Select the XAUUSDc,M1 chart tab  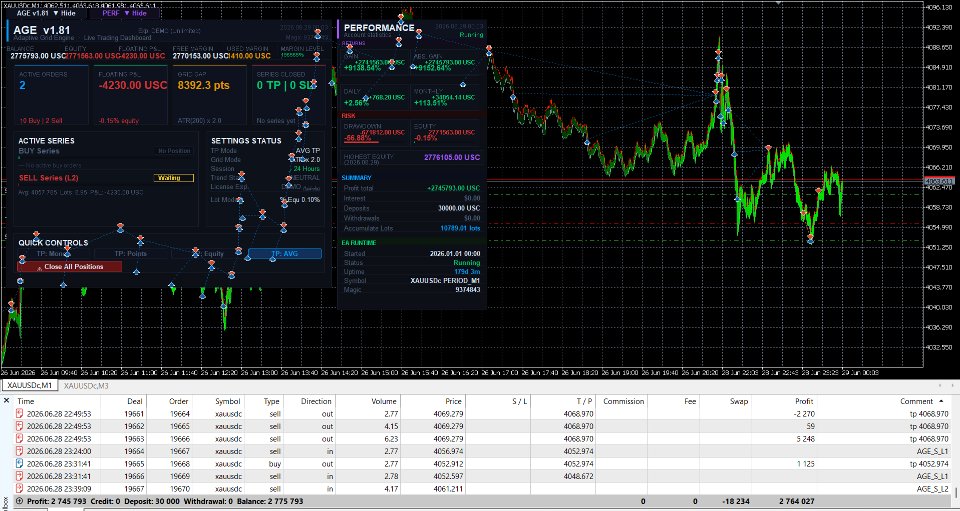click(x=29, y=386)
